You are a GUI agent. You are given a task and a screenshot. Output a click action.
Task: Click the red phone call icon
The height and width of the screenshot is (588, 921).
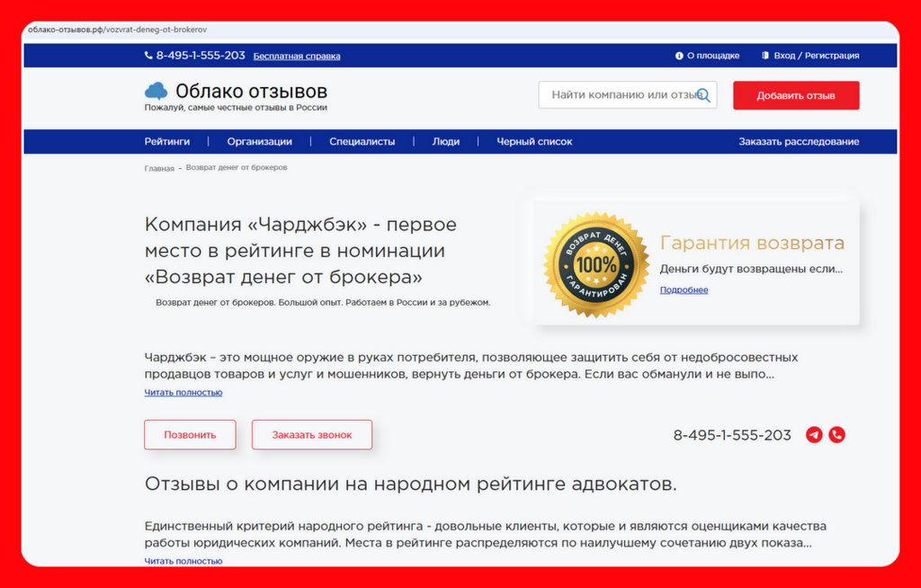pos(837,435)
